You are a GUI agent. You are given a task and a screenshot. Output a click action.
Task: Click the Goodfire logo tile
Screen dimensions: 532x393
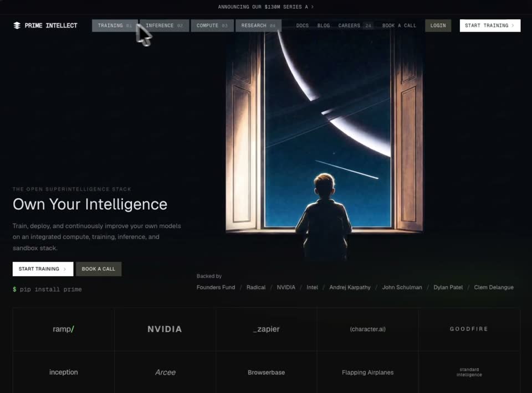tap(469, 329)
